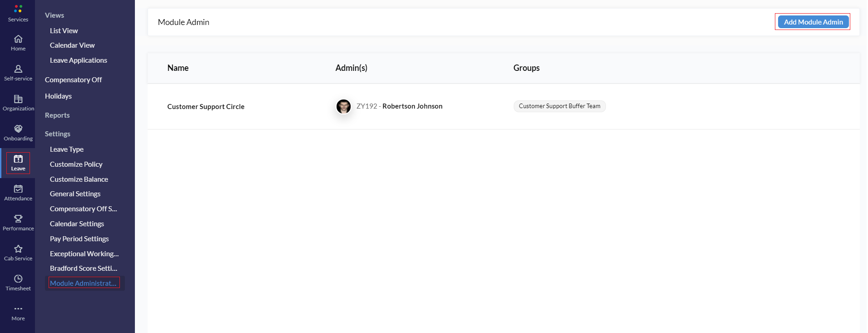The height and width of the screenshot is (333, 868).
Task: Go to Home in the sidebar
Action: coord(18,43)
